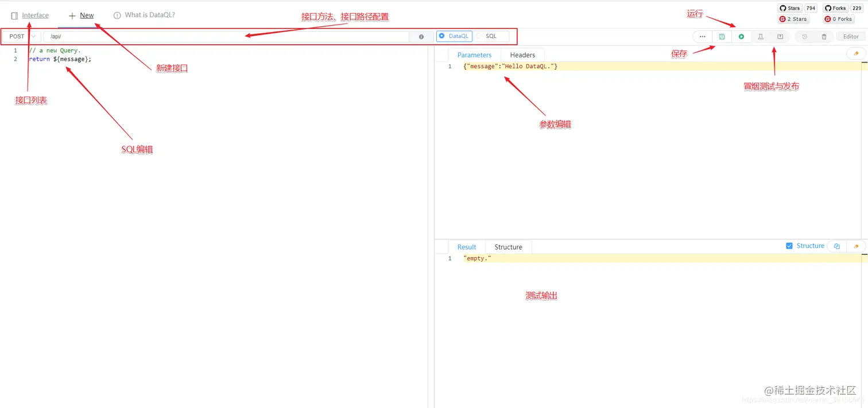The height and width of the screenshot is (408, 868).
Task: Format parameters with eraser icon in Parameters panel
Action: click(x=856, y=53)
